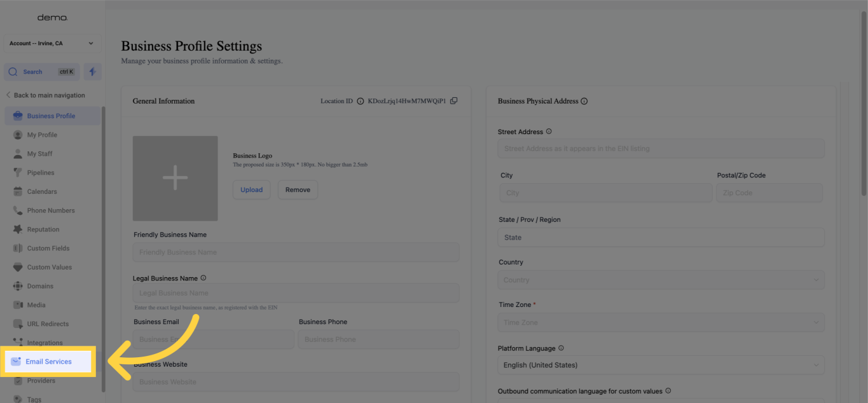Go back to main navigation
The height and width of the screenshot is (403, 868).
45,95
